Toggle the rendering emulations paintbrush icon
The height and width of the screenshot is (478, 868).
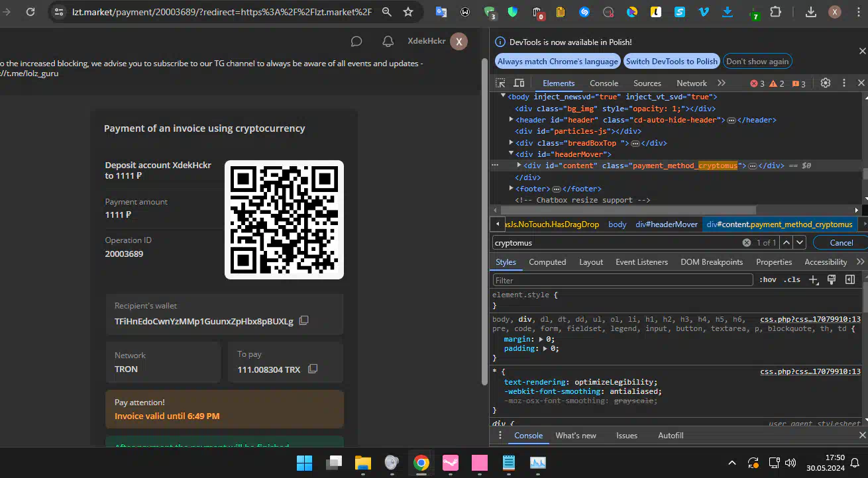pos(832,279)
